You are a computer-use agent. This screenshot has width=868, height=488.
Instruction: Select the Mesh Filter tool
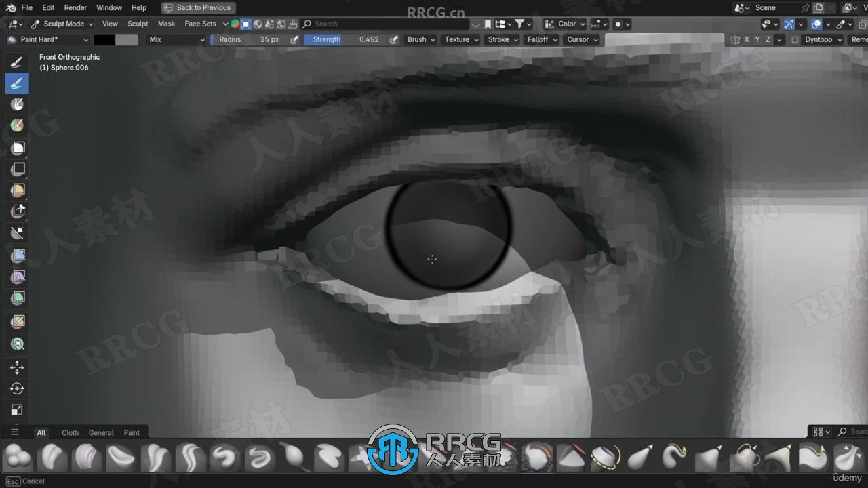coord(17,256)
